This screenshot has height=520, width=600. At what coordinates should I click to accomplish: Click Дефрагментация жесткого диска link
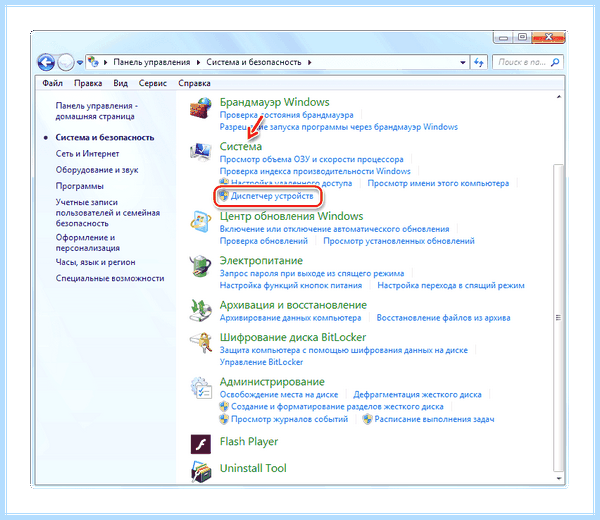(417, 394)
